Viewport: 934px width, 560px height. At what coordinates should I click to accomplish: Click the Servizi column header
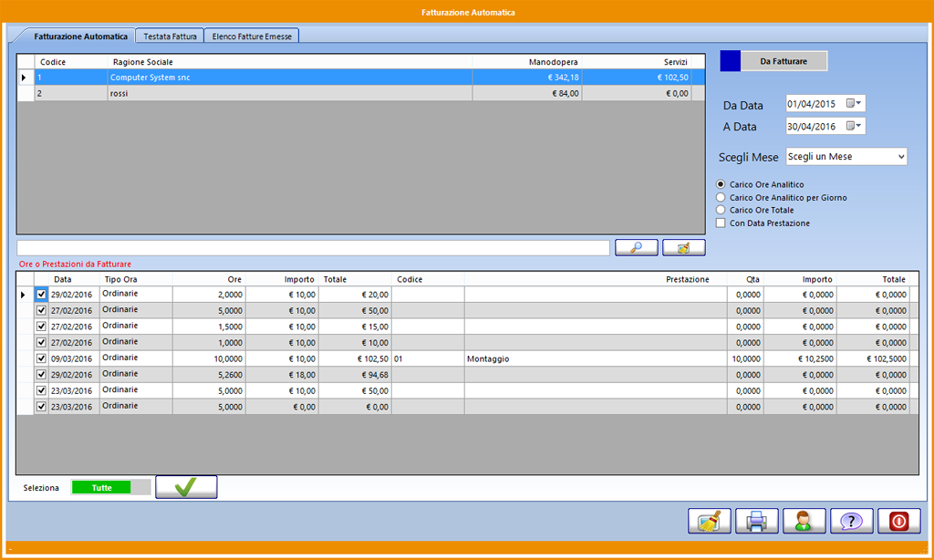[x=636, y=62]
